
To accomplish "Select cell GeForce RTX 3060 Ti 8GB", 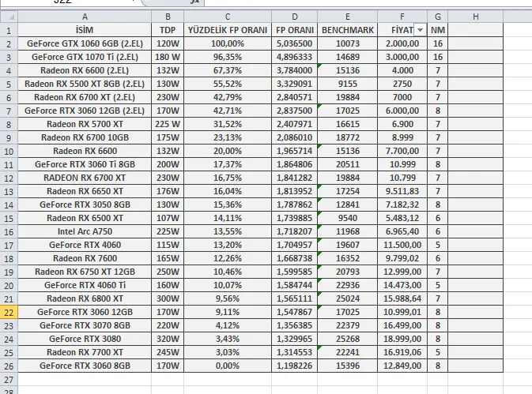I will tap(85, 164).
